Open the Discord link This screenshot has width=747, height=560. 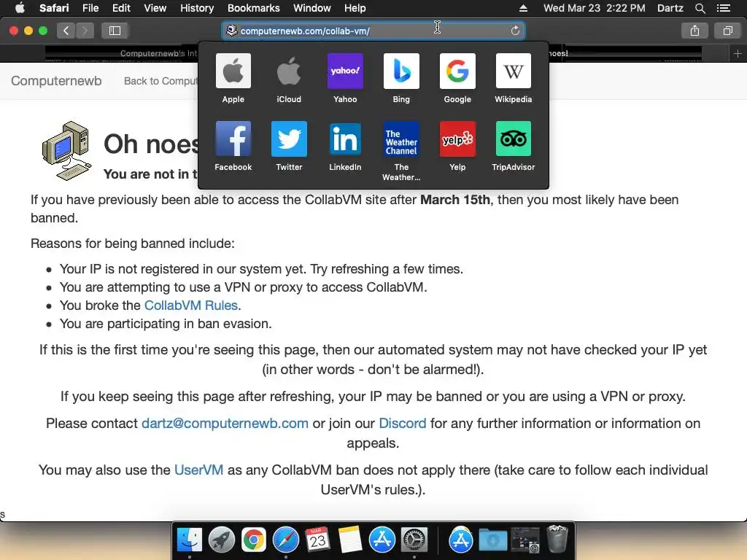[403, 424]
